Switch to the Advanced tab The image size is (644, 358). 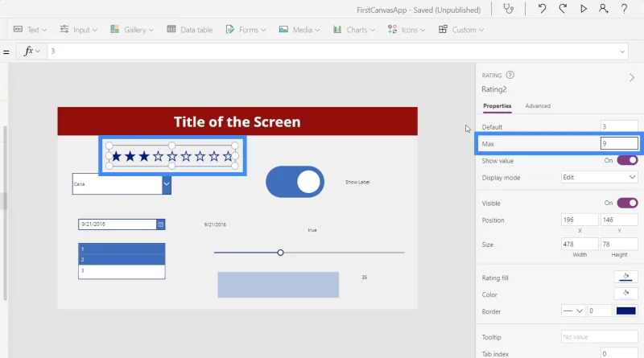538,106
